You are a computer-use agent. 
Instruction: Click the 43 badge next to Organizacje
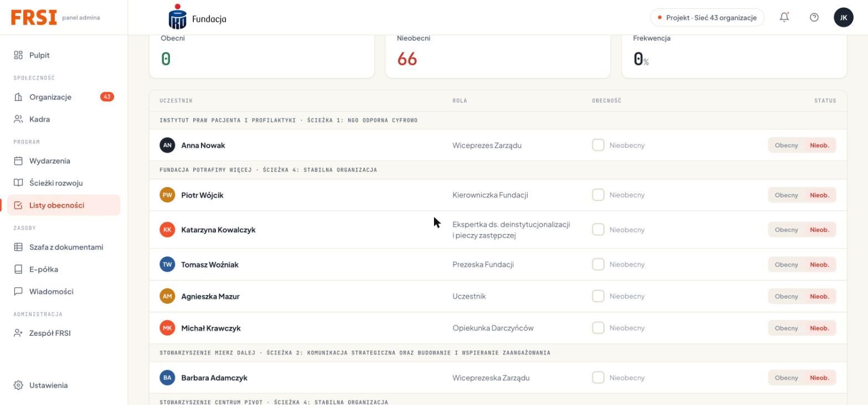107,97
